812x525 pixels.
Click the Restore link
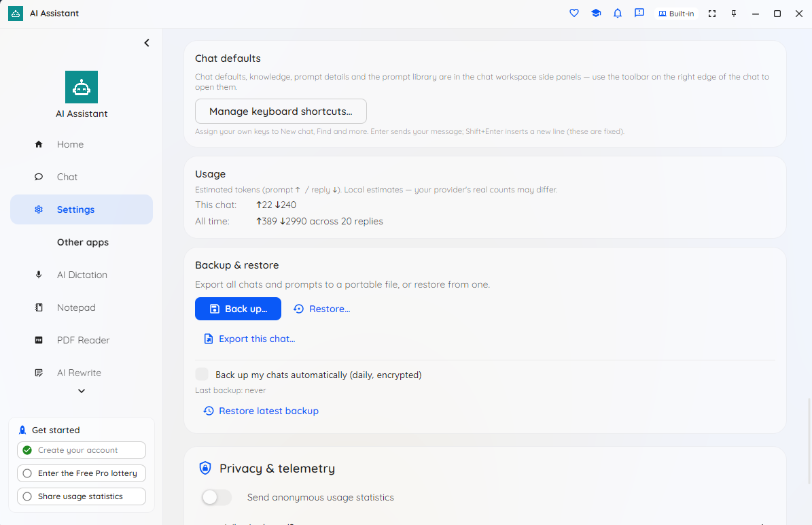pos(321,309)
